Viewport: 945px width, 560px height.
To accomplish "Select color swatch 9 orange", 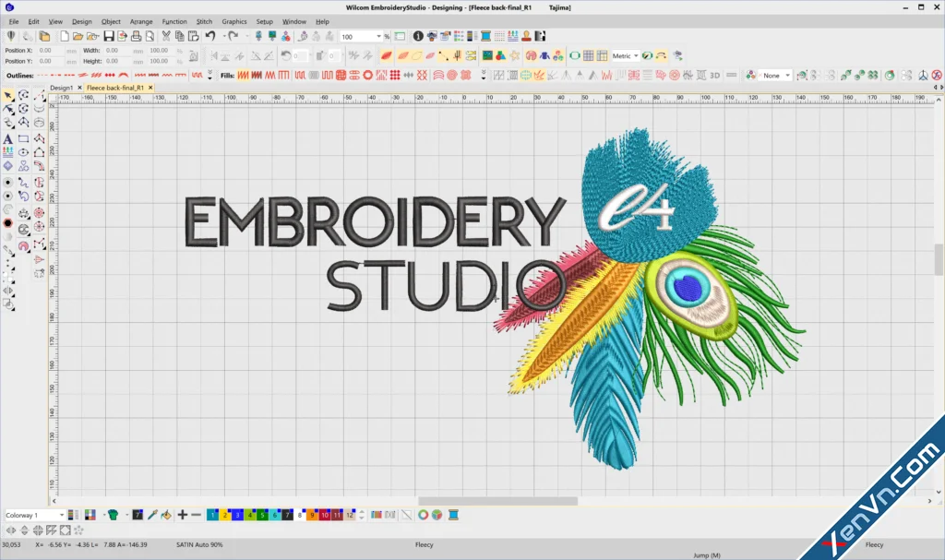I will pos(312,515).
